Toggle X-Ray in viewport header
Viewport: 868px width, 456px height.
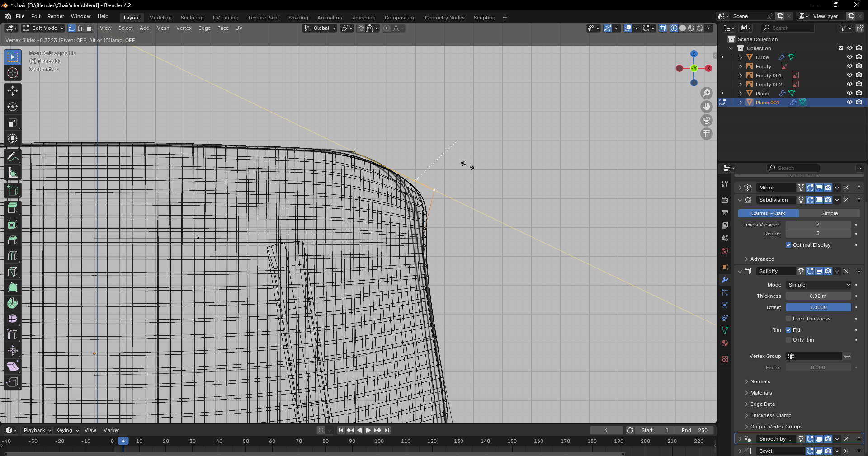point(662,28)
